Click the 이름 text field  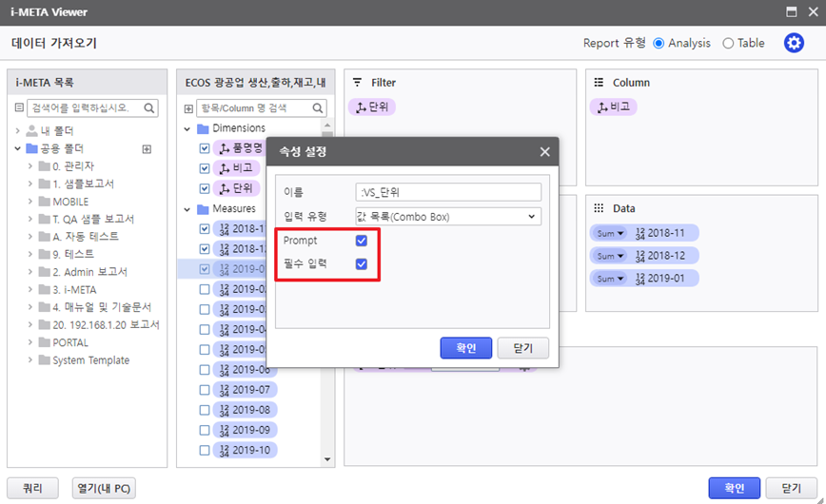(448, 192)
